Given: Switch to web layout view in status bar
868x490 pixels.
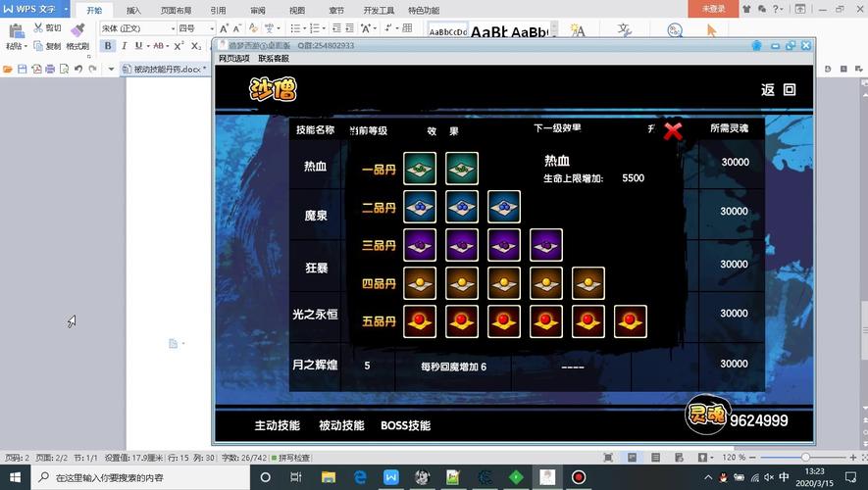Looking at the screenshot, I should point(679,458).
